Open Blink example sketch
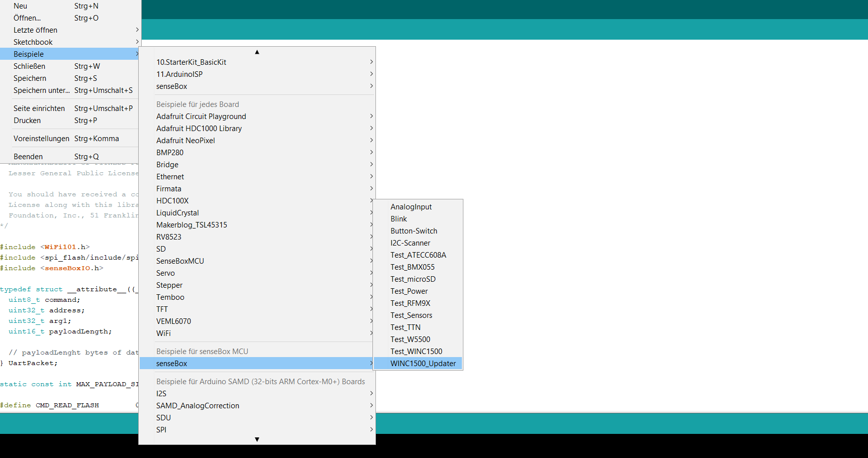The height and width of the screenshot is (458, 868). (418, 219)
